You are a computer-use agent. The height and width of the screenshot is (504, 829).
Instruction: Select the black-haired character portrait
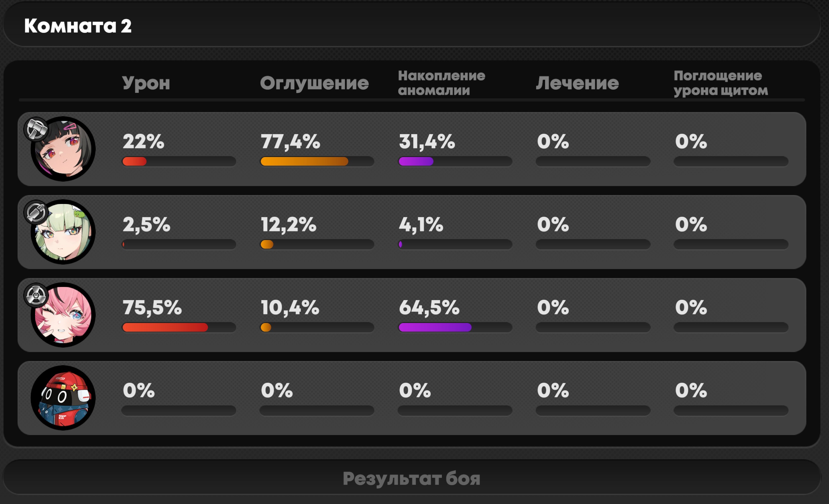63,149
